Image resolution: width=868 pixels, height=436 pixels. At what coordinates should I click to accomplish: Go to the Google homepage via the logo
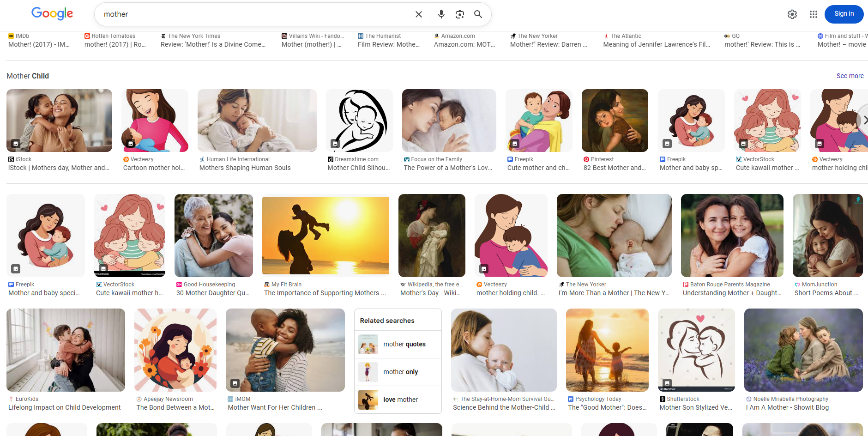click(x=52, y=14)
